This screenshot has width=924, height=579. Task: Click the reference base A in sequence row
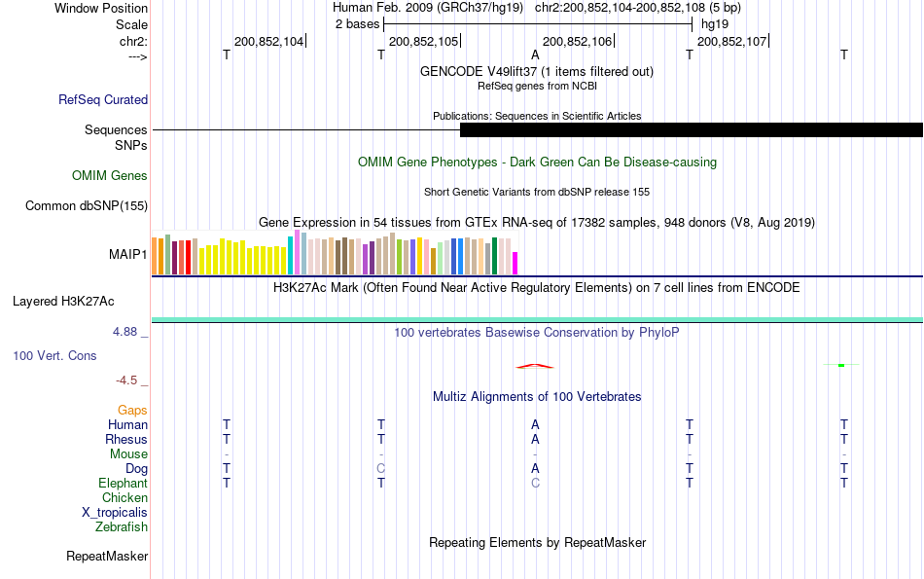click(x=535, y=54)
